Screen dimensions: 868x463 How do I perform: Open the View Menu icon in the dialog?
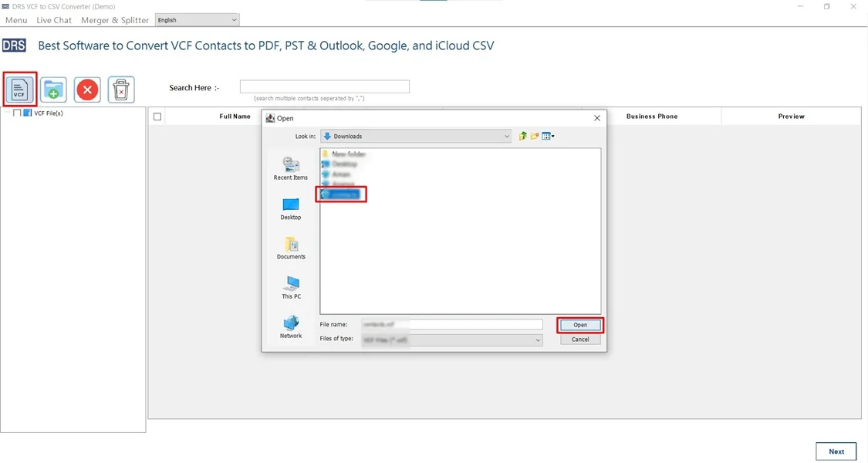[x=547, y=135]
